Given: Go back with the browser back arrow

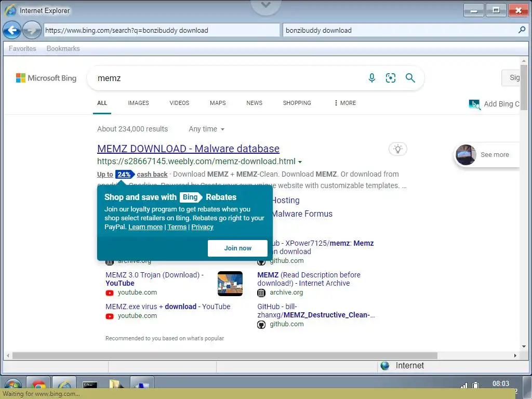Looking at the screenshot, I should (x=12, y=30).
